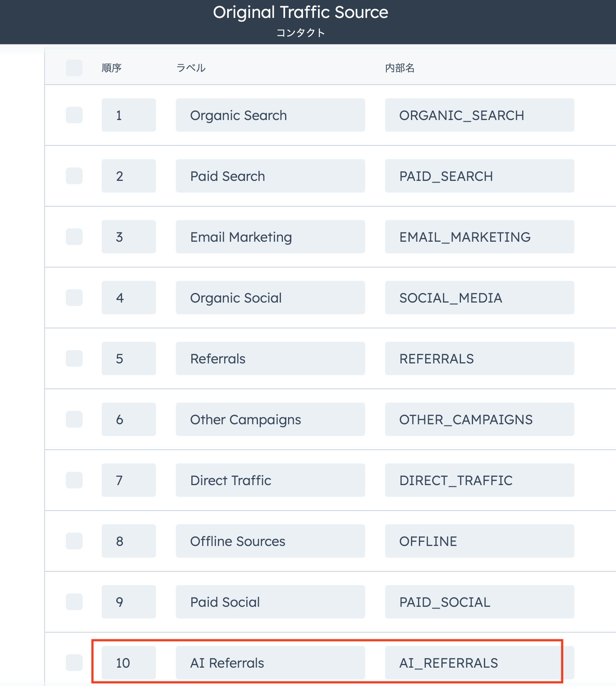616x686 pixels.
Task: Click the Other Campaigns label field
Action: tap(270, 419)
